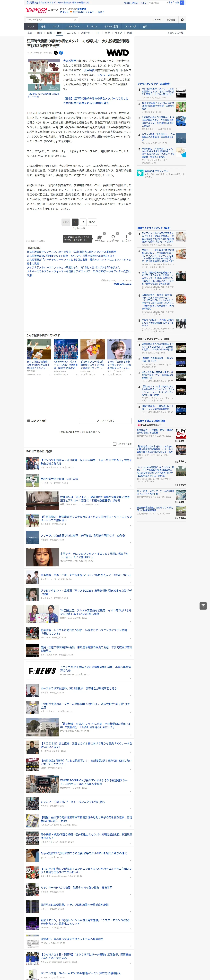Share article on X icon
The image size is (210, 980).
[x=56, y=53]
